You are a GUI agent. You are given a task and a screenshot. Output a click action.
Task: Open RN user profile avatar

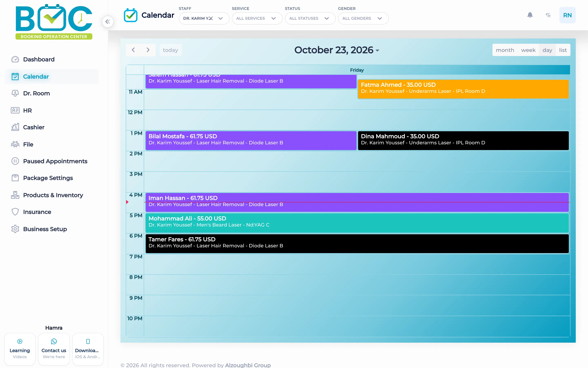click(567, 15)
